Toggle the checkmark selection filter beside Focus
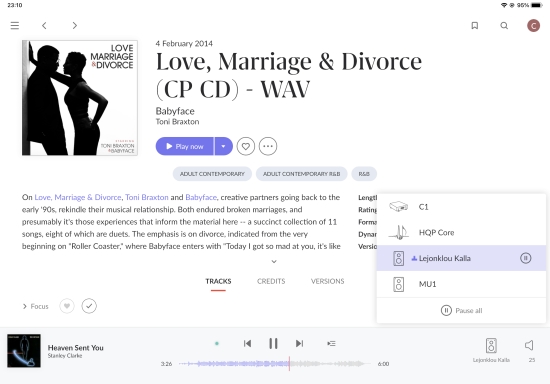This screenshot has width=550, height=384. [x=89, y=306]
